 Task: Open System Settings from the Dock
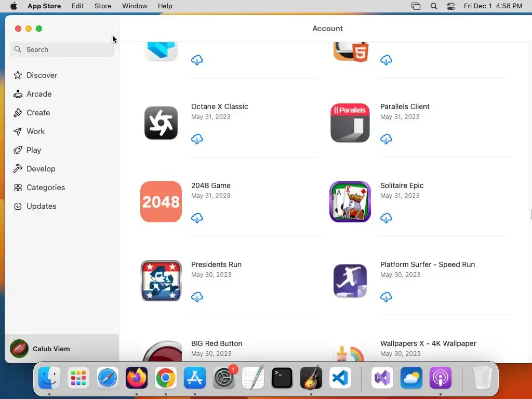click(224, 378)
